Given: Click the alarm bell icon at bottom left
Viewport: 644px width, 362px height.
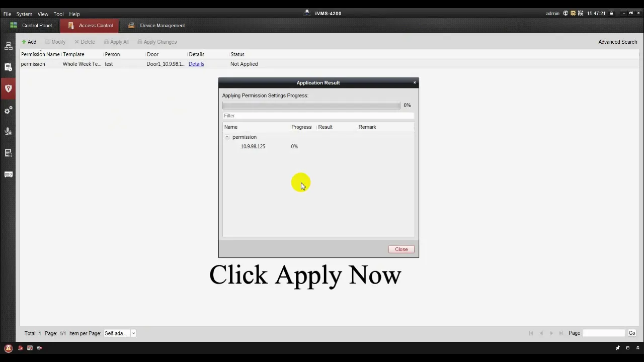Looking at the screenshot, I should pyautogui.click(x=8, y=348).
